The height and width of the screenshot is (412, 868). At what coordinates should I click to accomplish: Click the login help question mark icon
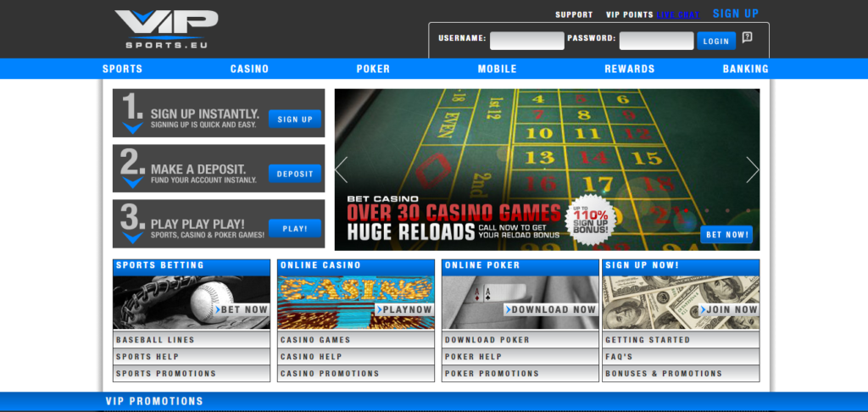pyautogui.click(x=748, y=37)
